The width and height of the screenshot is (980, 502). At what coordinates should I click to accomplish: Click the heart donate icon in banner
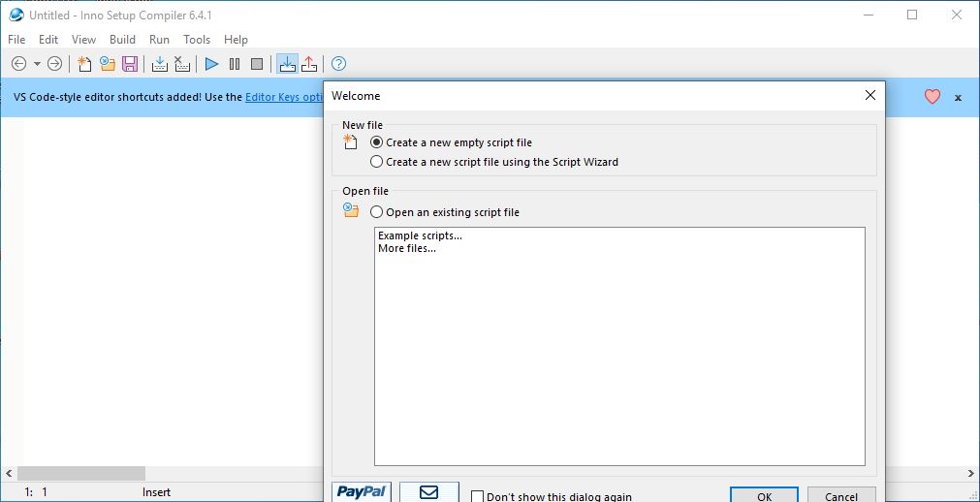click(932, 97)
